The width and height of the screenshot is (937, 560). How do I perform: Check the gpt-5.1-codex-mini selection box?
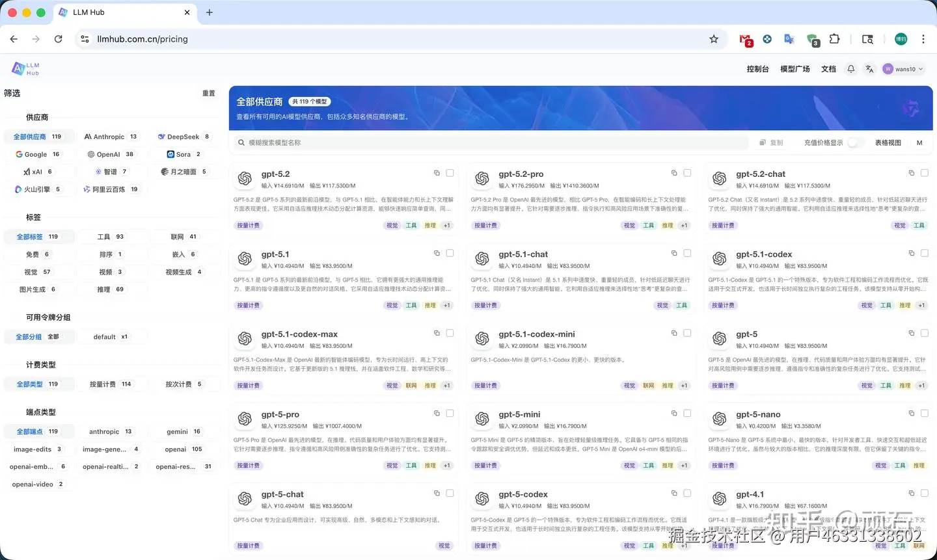click(687, 333)
